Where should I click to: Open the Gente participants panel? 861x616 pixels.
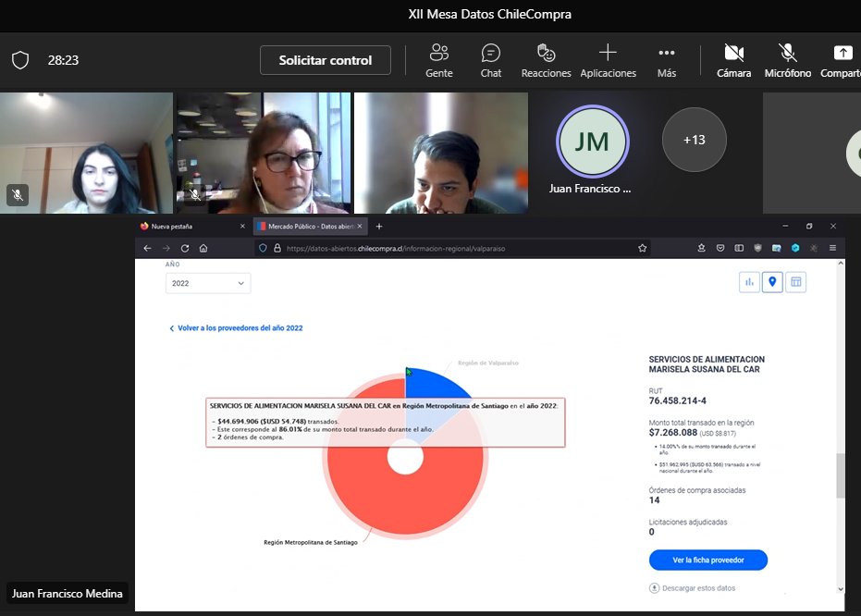(x=438, y=61)
